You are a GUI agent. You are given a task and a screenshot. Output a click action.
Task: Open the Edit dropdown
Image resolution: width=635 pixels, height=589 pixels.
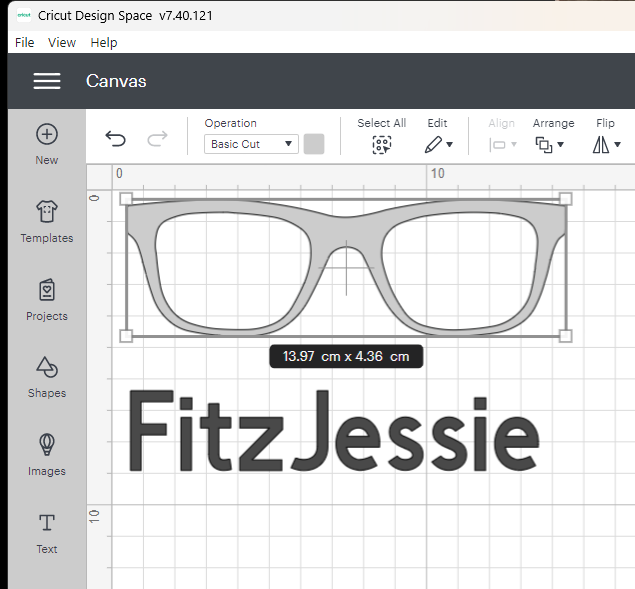pos(438,144)
